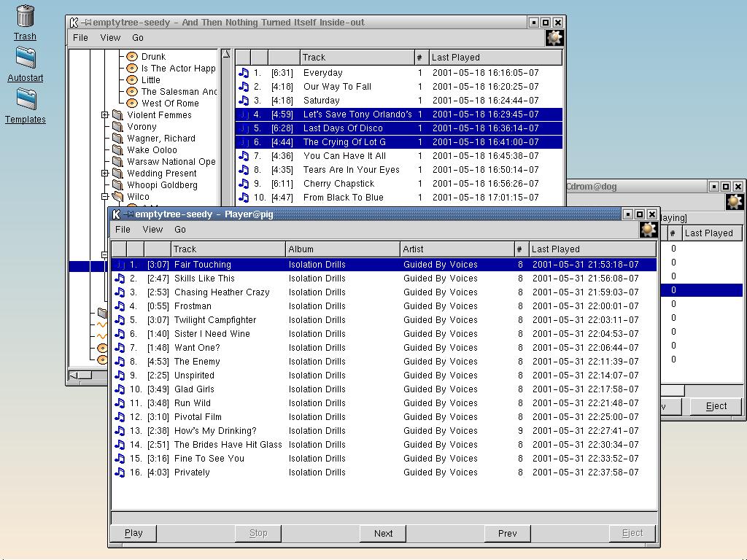Expand the Violent Femmes tree node
This screenshot has height=560, width=747.
pos(105,115)
